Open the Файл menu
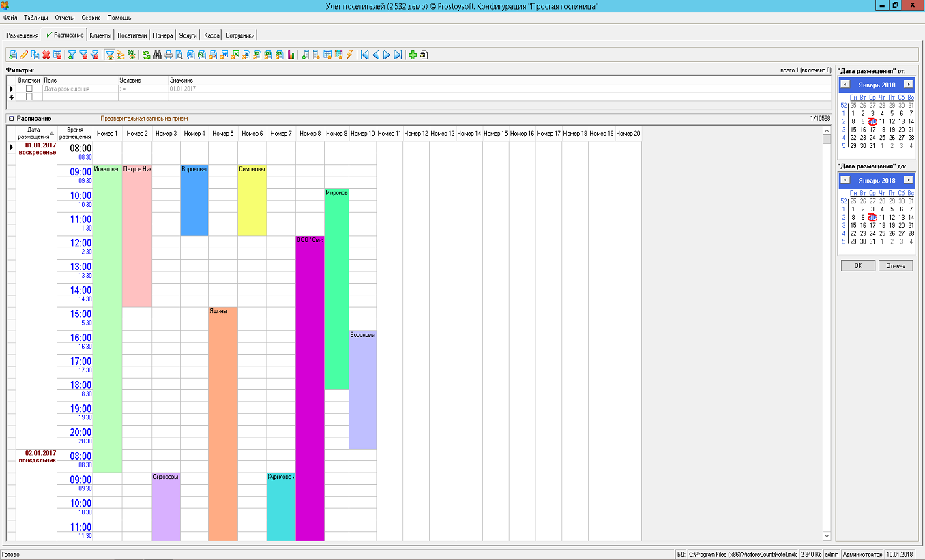This screenshot has width=925, height=560. point(10,18)
